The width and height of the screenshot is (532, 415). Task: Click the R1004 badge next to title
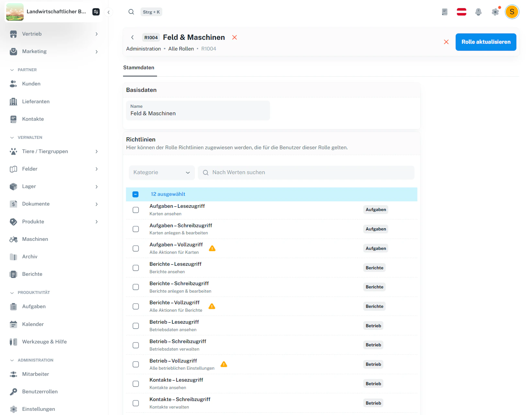(151, 38)
